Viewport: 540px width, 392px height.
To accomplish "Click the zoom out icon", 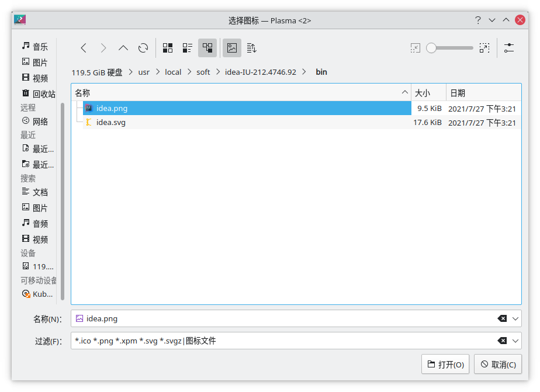I will 416,48.
